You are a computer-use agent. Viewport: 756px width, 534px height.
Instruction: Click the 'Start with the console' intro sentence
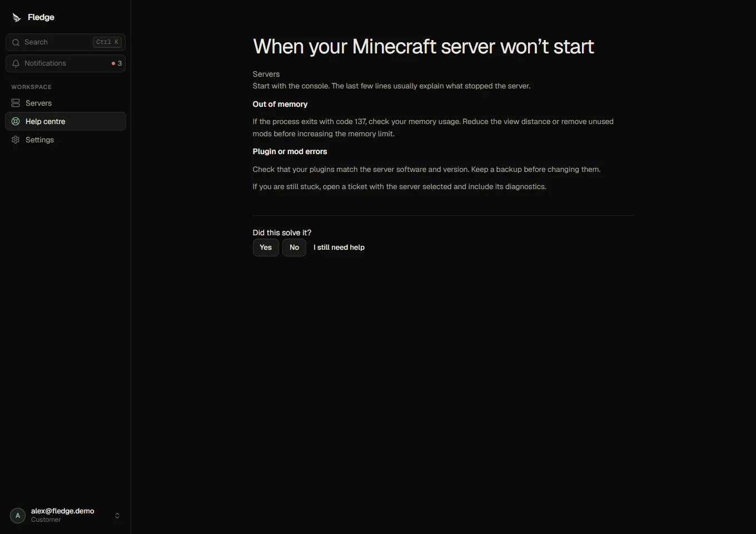point(392,86)
